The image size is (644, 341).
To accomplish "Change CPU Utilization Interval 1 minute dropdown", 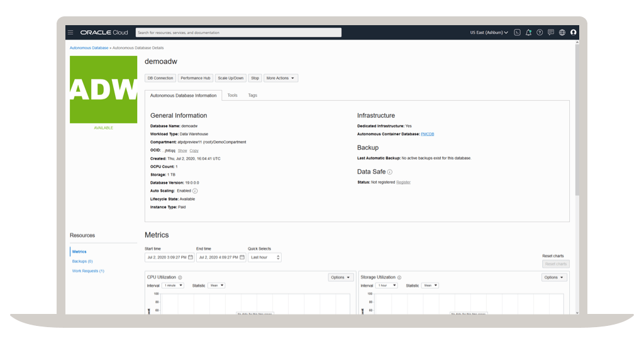I will click(173, 286).
